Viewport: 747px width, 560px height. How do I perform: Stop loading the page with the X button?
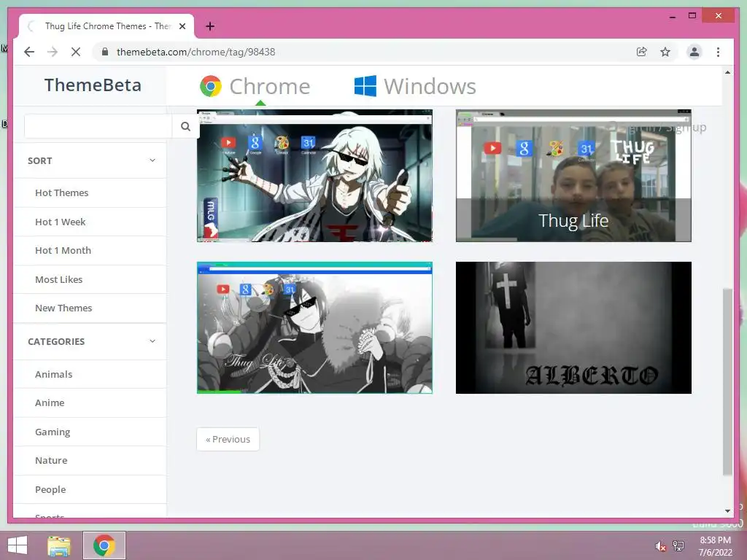pos(76,52)
